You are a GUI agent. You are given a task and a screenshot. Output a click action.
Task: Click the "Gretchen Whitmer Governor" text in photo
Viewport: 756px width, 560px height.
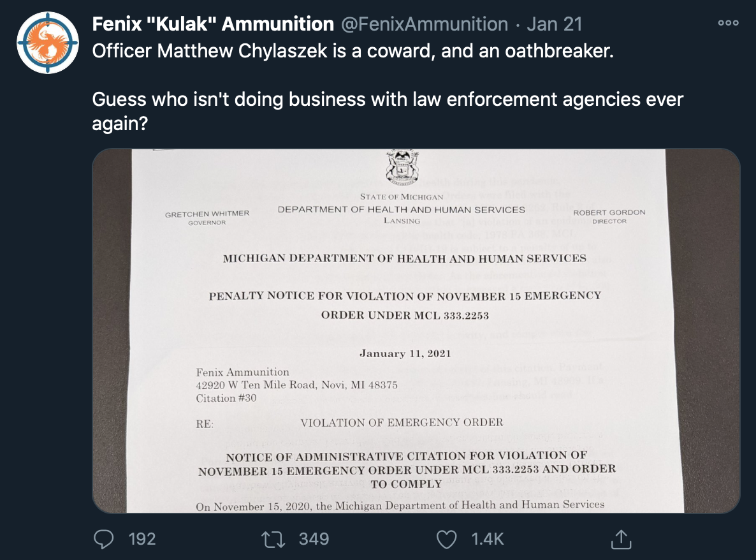[x=207, y=217]
